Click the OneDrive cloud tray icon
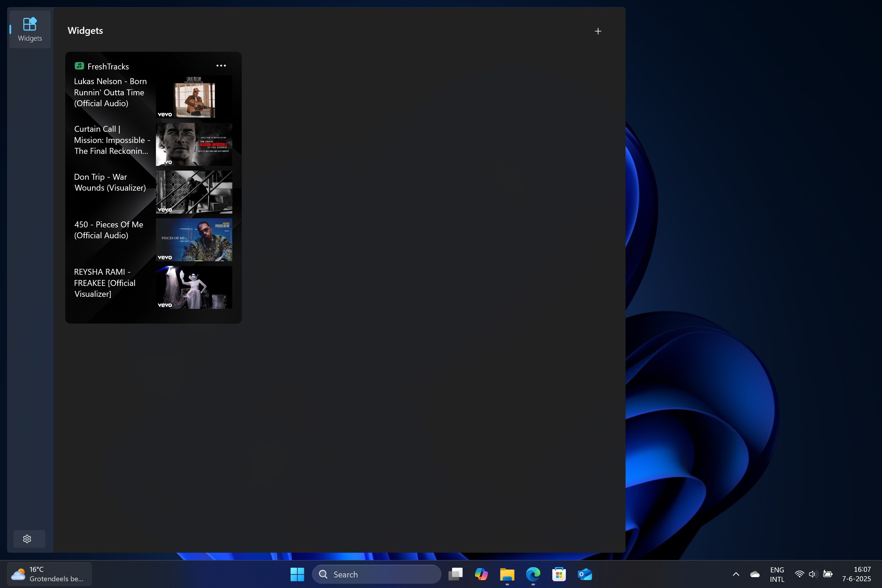 [x=755, y=574]
